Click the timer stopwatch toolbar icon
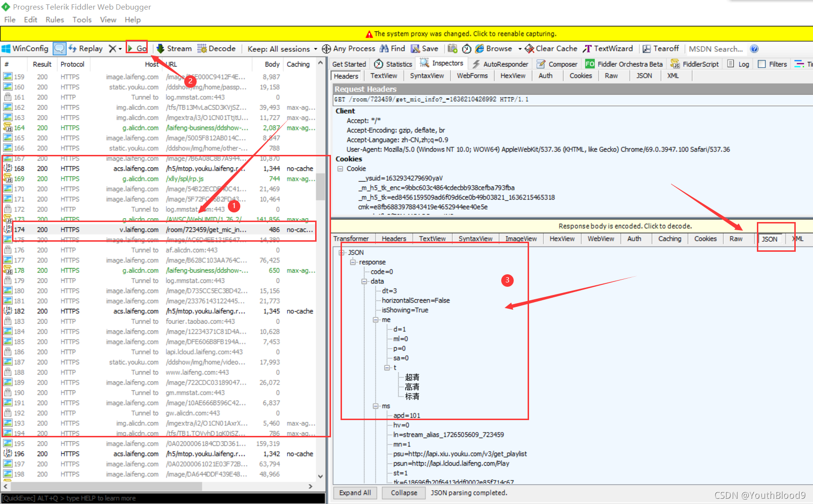This screenshot has height=504, width=813. [466, 49]
